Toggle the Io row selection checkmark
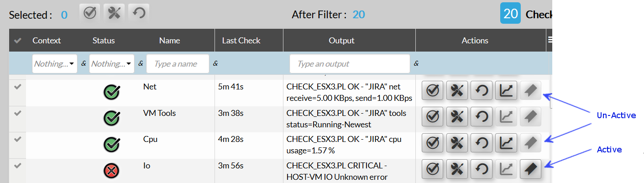This screenshot has width=644, height=183. (x=17, y=166)
